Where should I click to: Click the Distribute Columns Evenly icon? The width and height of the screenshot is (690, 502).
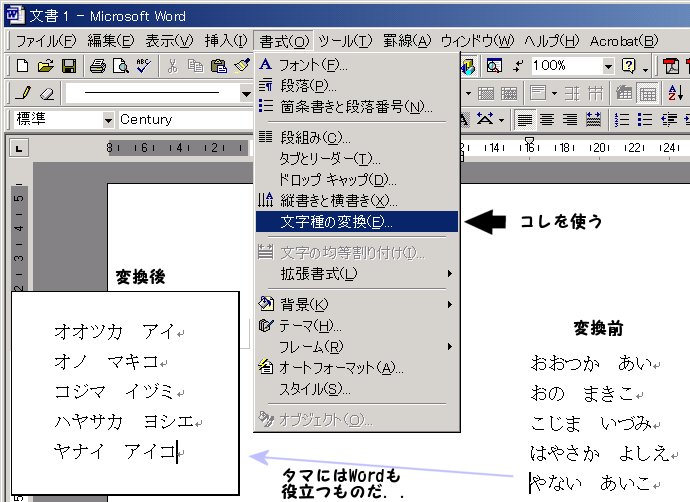click(x=595, y=93)
